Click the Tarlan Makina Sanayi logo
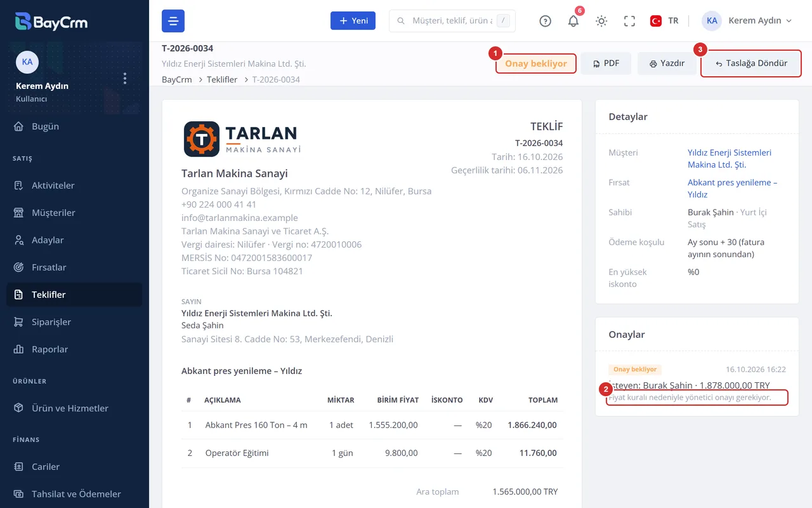The width and height of the screenshot is (812, 508). [x=242, y=139]
